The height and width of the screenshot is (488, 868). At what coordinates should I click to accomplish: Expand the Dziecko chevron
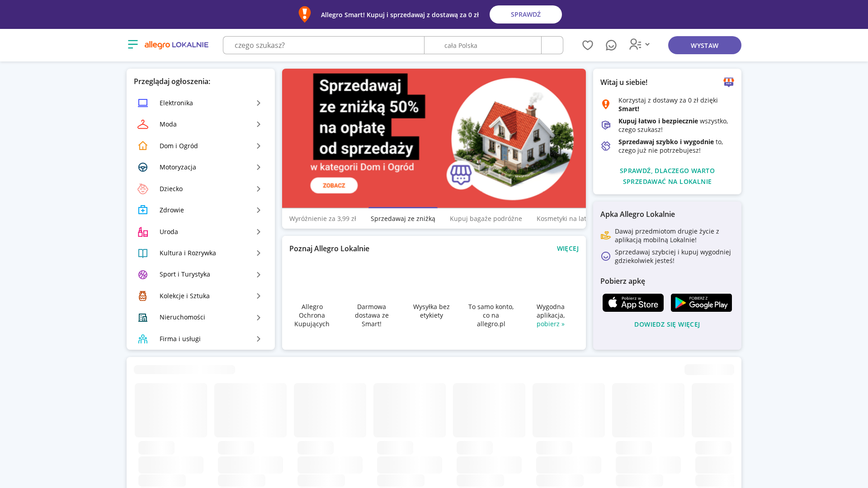pyautogui.click(x=259, y=189)
